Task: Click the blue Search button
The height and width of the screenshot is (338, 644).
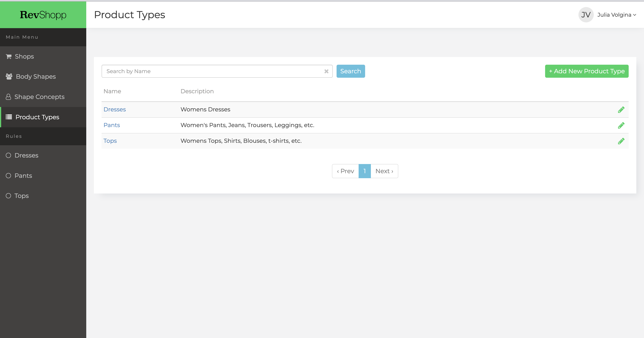Action: (x=351, y=71)
